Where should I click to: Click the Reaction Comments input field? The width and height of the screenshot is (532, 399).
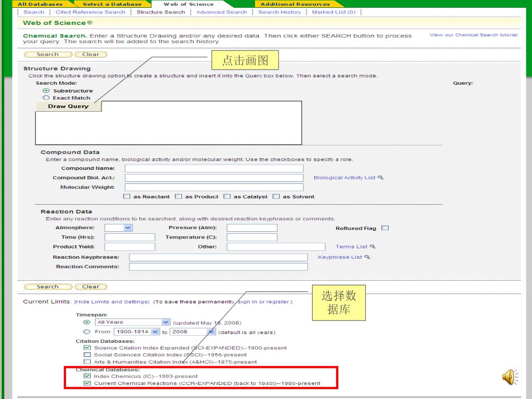click(219, 267)
